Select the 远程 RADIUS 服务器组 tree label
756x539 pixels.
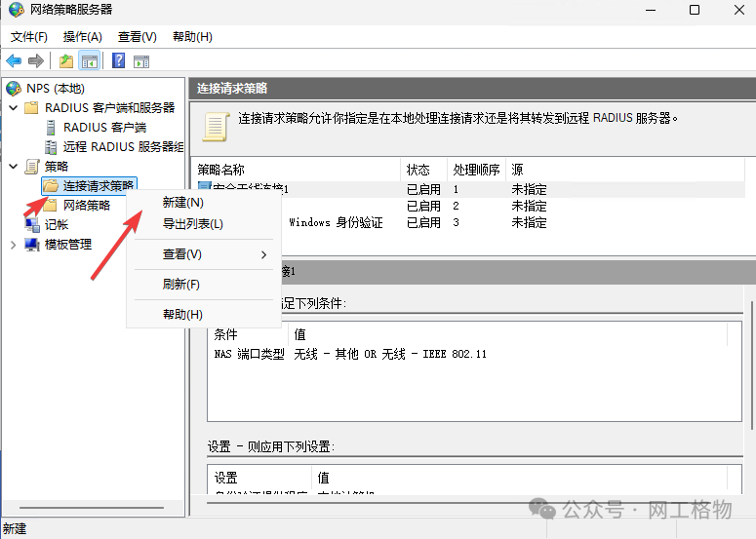coord(123,147)
